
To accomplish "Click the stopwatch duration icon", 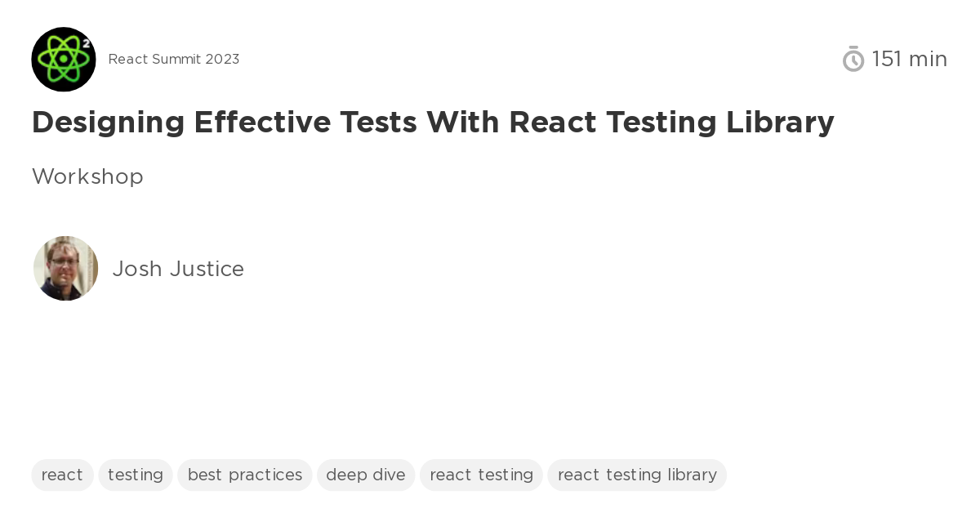I will coord(853,59).
